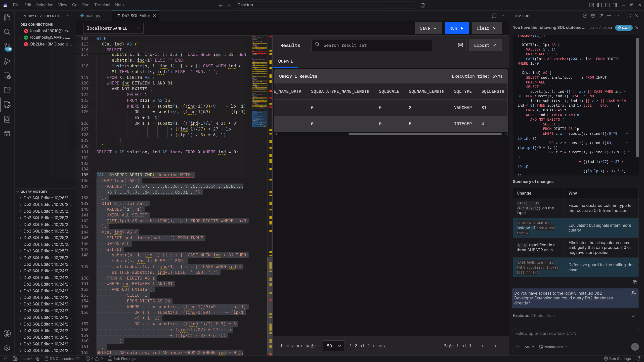Click the BOB chat vertical scrollbar
The width and height of the screenshot is (644, 362).
click(x=637, y=98)
